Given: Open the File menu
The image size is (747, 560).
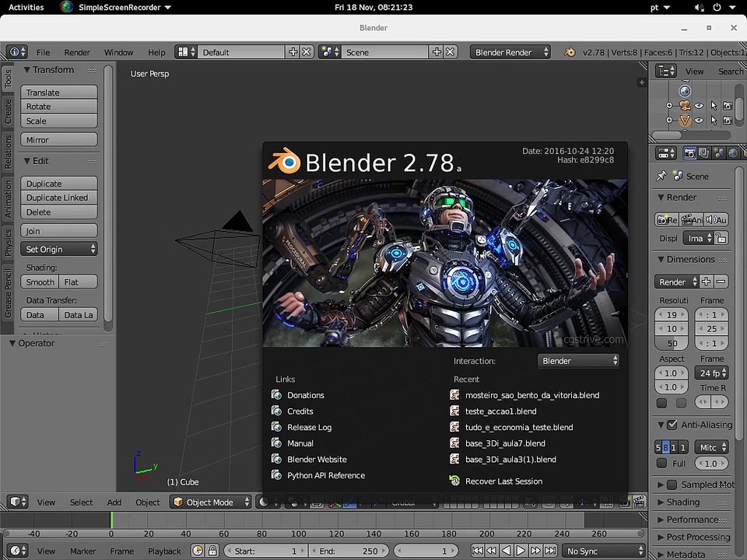Looking at the screenshot, I should (x=43, y=52).
